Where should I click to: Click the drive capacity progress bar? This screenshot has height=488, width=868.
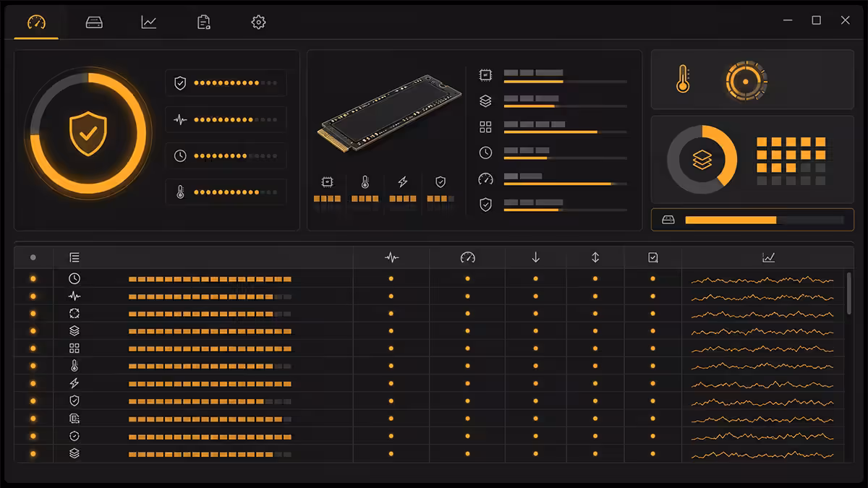tap(764, 220)
